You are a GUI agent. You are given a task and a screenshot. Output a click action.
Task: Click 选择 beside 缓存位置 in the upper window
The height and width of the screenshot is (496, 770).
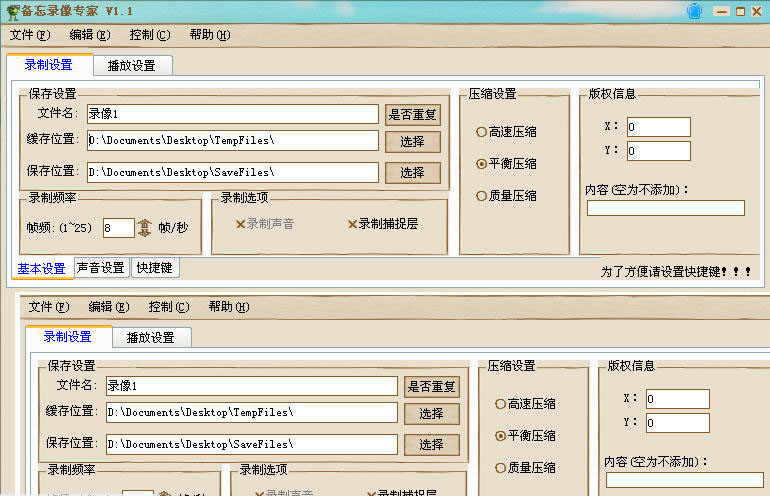click(x=412, y=141)
